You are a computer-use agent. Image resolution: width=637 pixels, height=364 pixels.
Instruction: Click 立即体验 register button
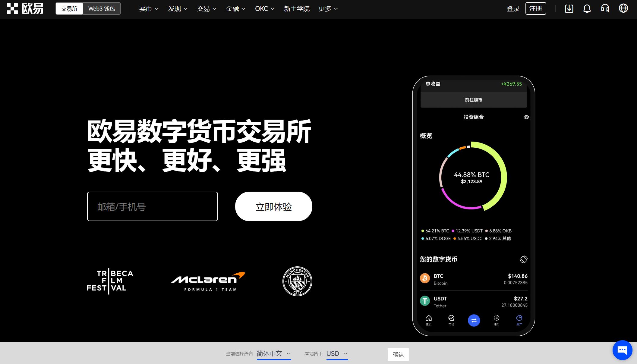point(273,206)
